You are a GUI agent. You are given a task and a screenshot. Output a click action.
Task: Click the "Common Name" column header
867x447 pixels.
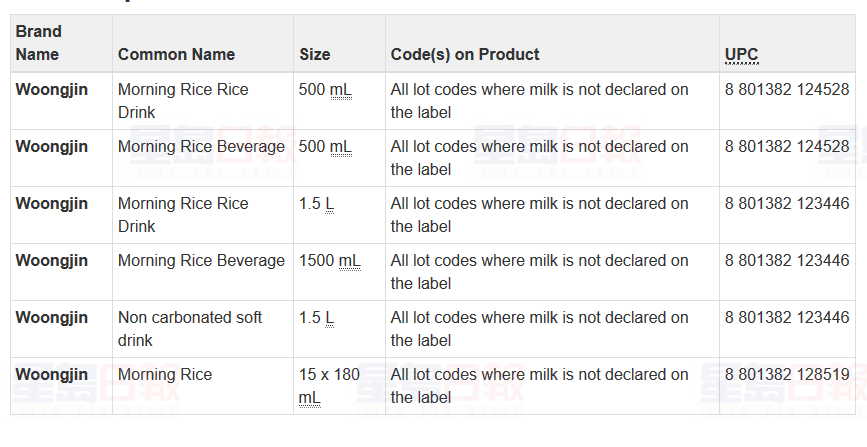point(176,54)
